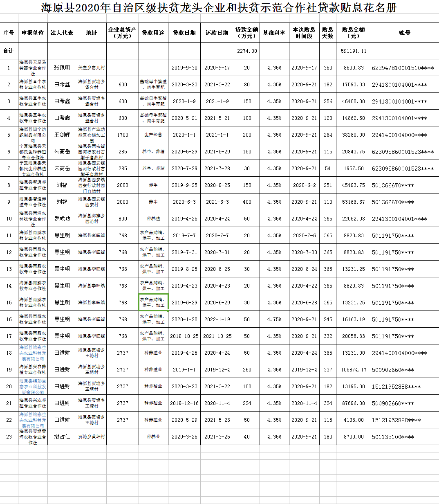This screenshot has height=504, width=439.
Task: Open the blue company name link in row 22
Action: pos(33,420)
